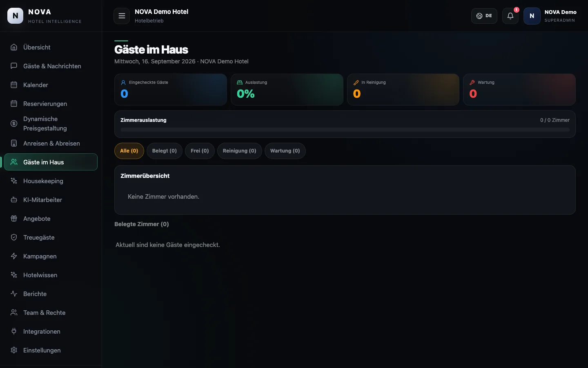This screenshot has height=368, width=588.
Task: Click the hamburger menu icon
Action: (x=122, y=16)
